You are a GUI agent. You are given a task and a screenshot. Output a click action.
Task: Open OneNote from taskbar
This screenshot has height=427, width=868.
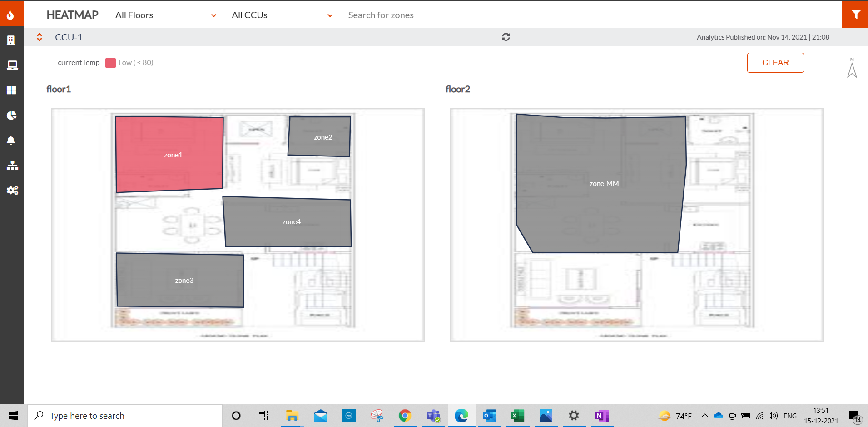(x=602, y=416)
